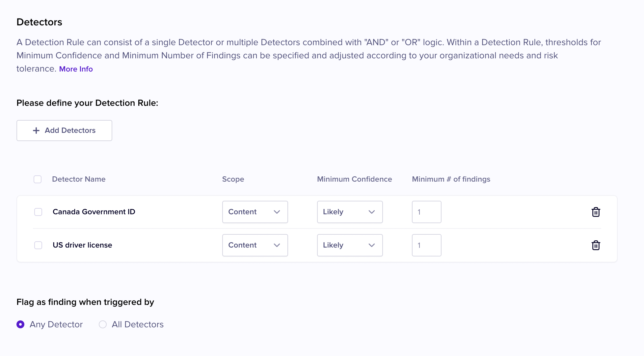Click the Minimum Confidence column header
The height and width of the screenshot is (356, 644).
[x=354, y=179]
